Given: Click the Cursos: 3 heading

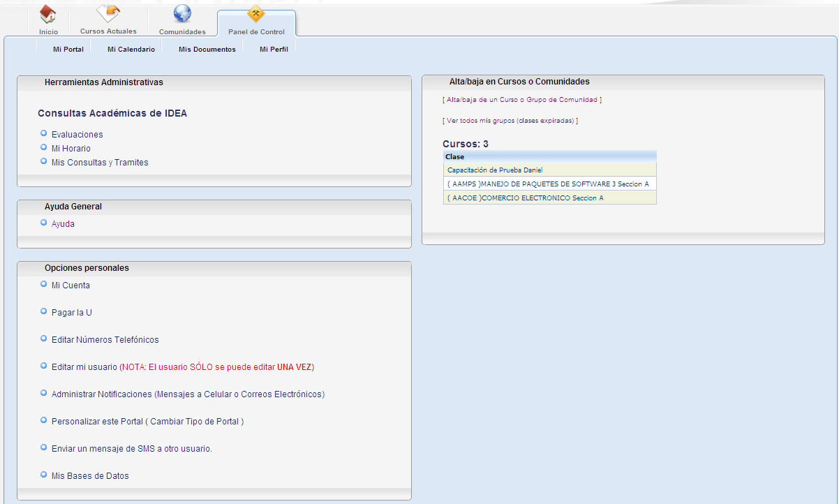Looking at the screenshot, I should pos(466,144).
